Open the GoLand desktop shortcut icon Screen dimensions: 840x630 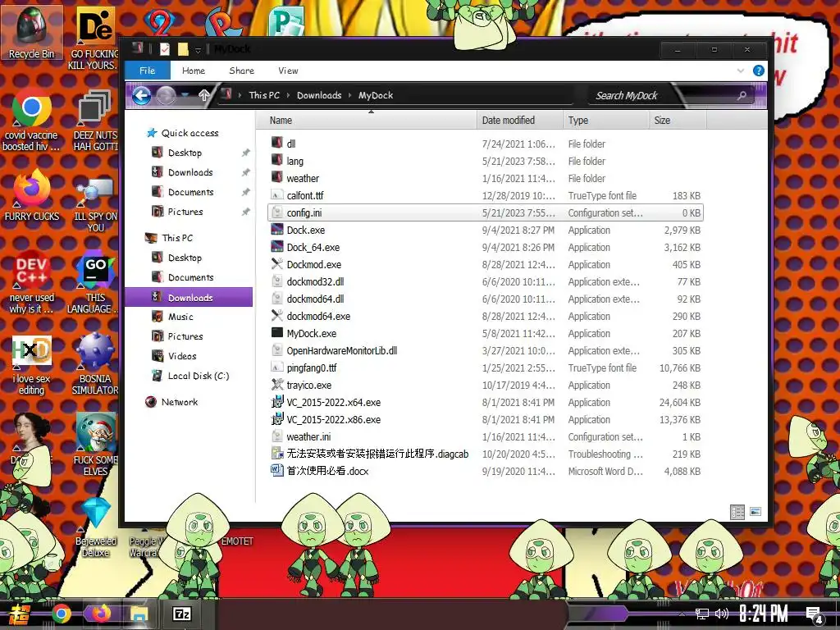click(95, 281)
